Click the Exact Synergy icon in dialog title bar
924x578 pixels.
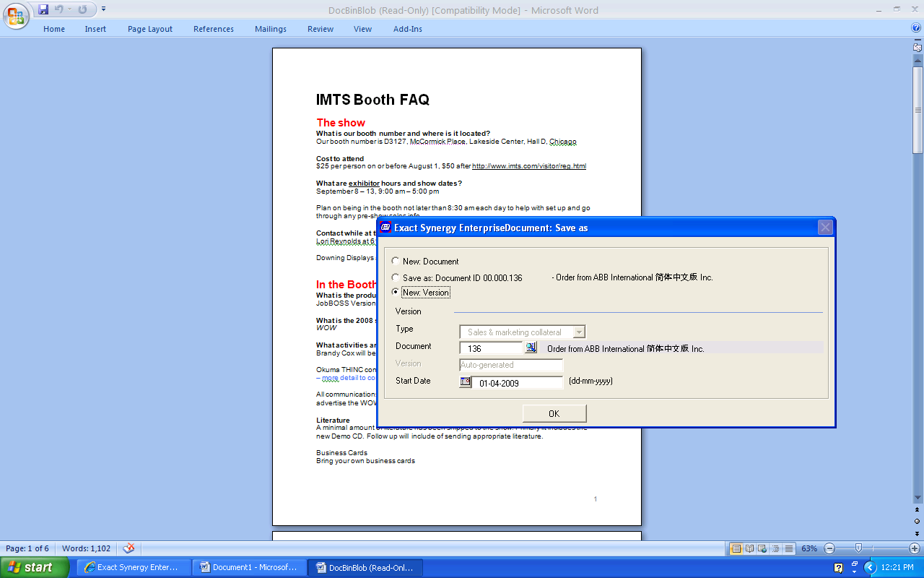pyautogui.click(x=385, y=227)
